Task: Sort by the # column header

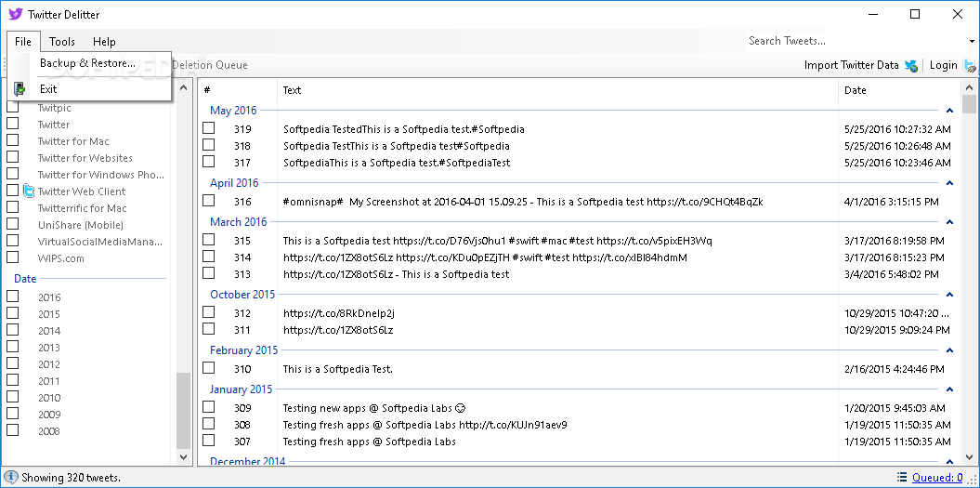Action: 238,90
